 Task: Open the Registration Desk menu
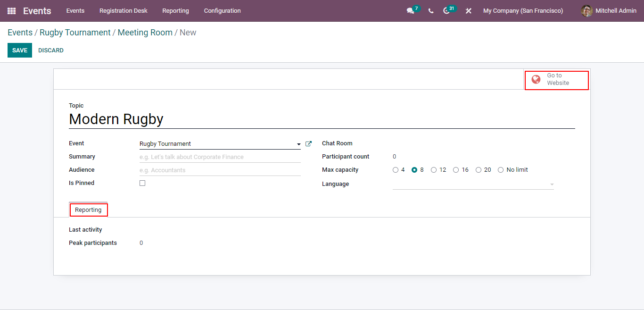coord(124,11)
